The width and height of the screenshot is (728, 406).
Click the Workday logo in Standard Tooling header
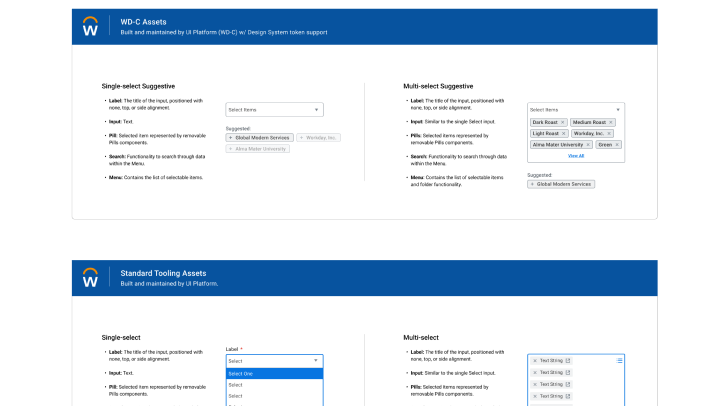tap(90, 277)
